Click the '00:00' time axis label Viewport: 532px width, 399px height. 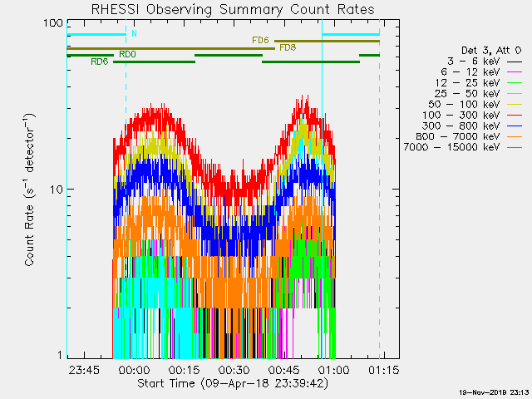pos(134,370)
